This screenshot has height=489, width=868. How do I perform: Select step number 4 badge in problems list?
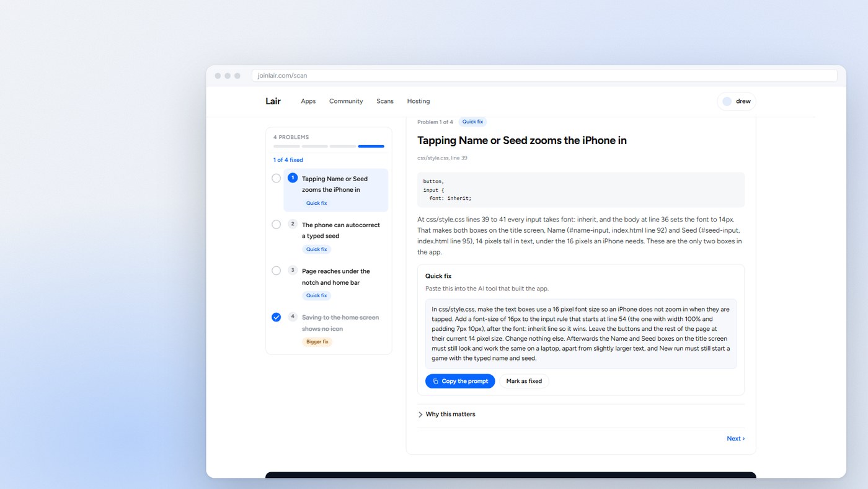click(x=293, y=316)
